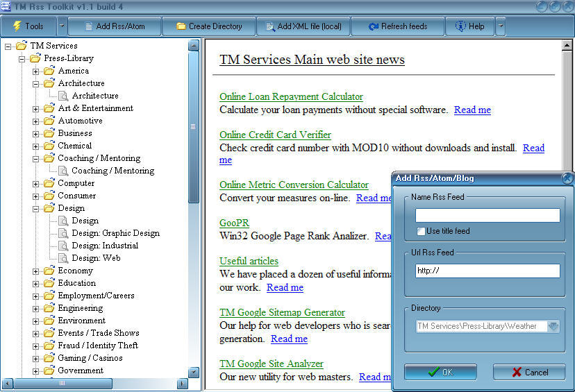
Task: Collapse the Architecture folder node
Action: pos(35,84)
